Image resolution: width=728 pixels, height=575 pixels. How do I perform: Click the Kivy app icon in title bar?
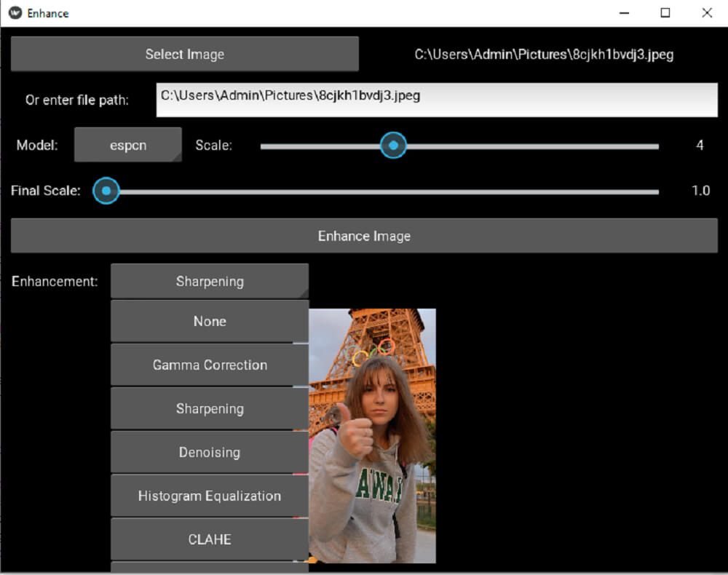point(15,13)
